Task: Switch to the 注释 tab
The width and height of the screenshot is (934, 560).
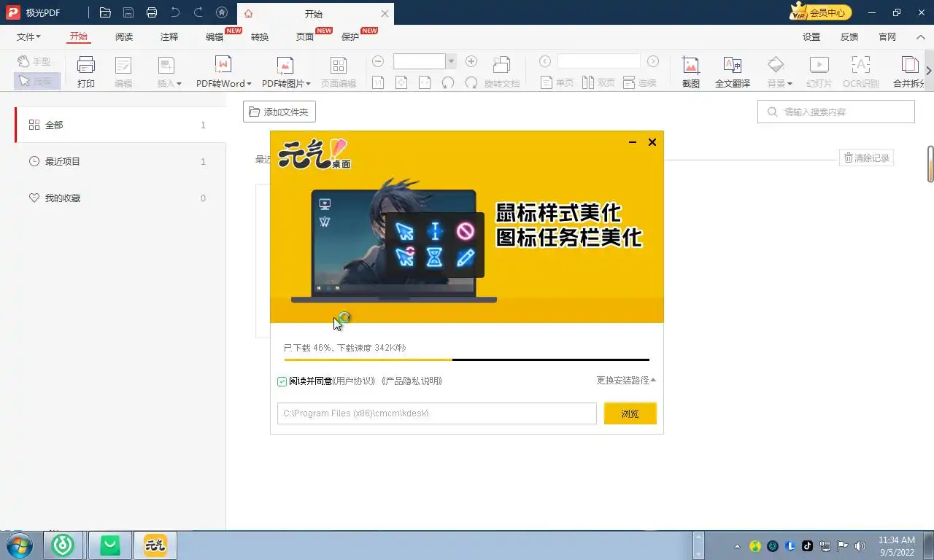Action: pos(169,36)
